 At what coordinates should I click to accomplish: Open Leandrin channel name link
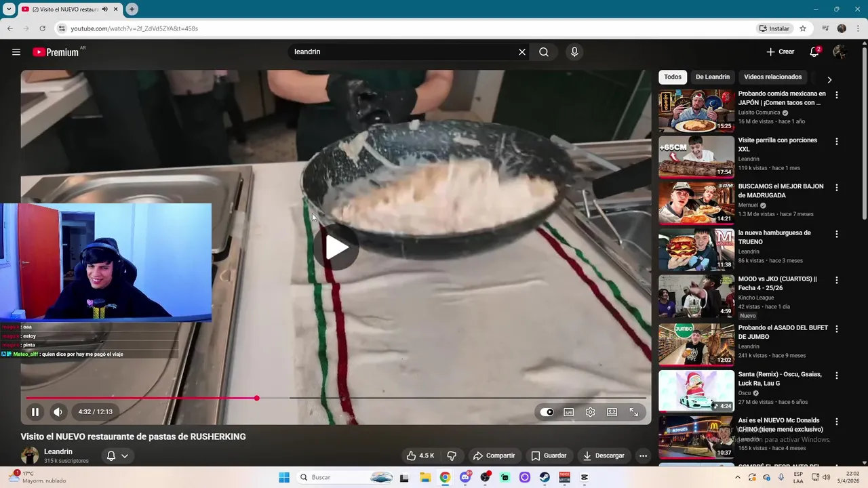pyautogui.click(x=58, y=451)
